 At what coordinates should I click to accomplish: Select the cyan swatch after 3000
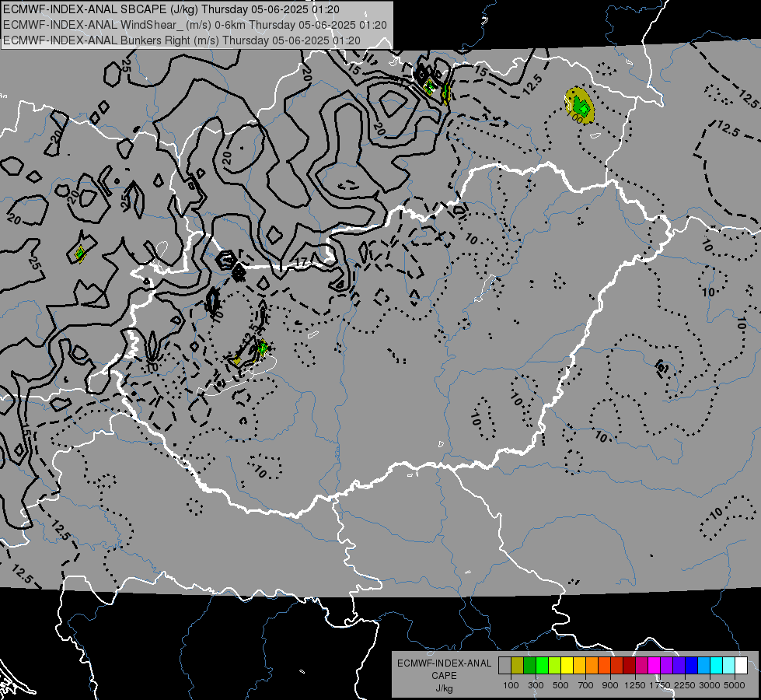coord(717,665)
